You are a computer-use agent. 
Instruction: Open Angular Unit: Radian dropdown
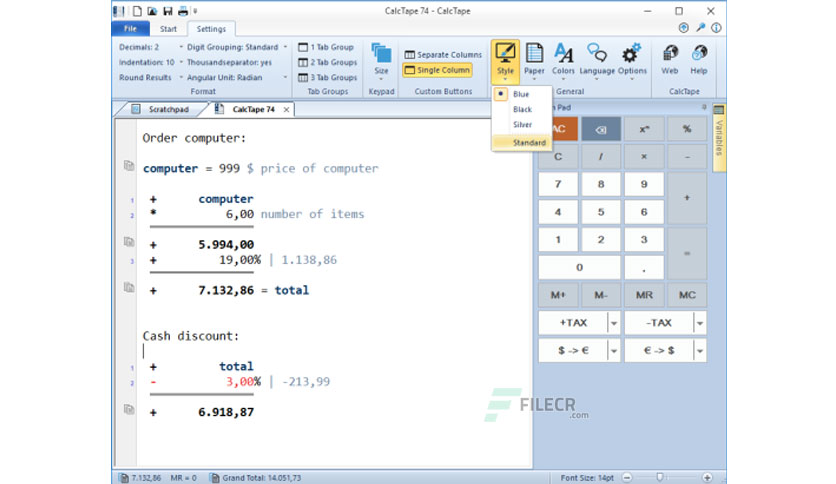tap(237, 77)
